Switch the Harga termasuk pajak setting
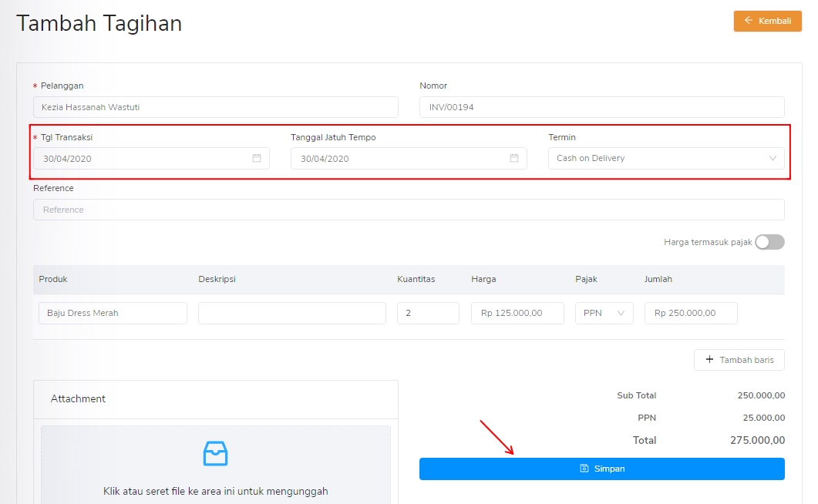The image size is (818, 504). point(769,241)
